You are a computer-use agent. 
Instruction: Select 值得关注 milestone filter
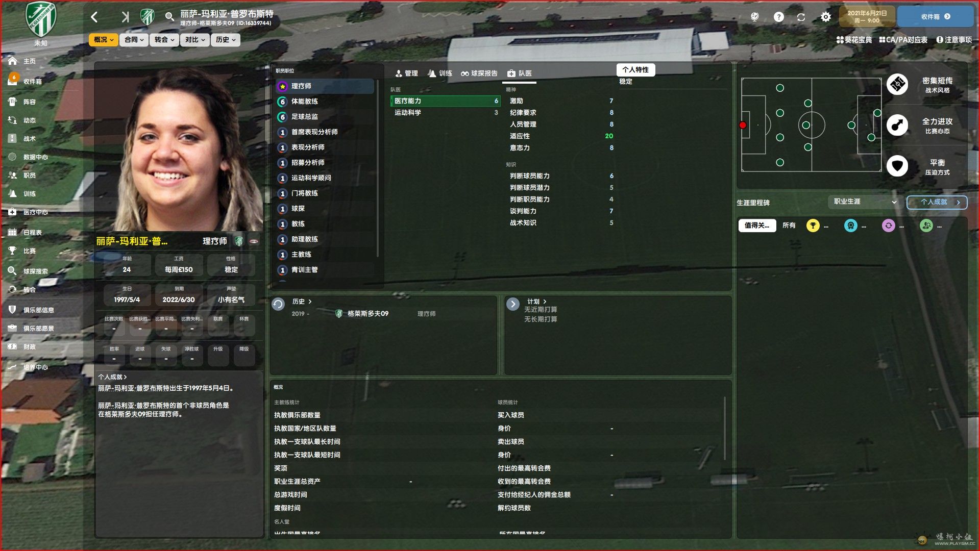[x=756, y=226]
